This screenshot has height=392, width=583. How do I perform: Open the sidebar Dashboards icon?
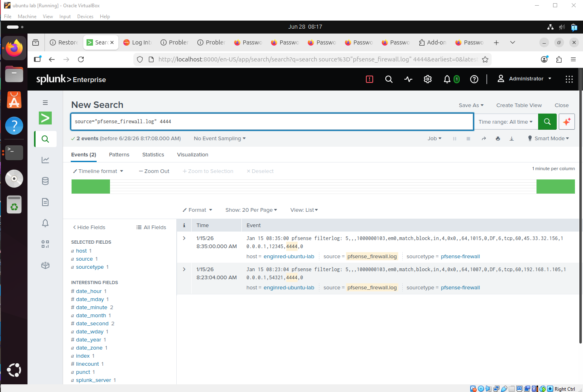(45, 244)
